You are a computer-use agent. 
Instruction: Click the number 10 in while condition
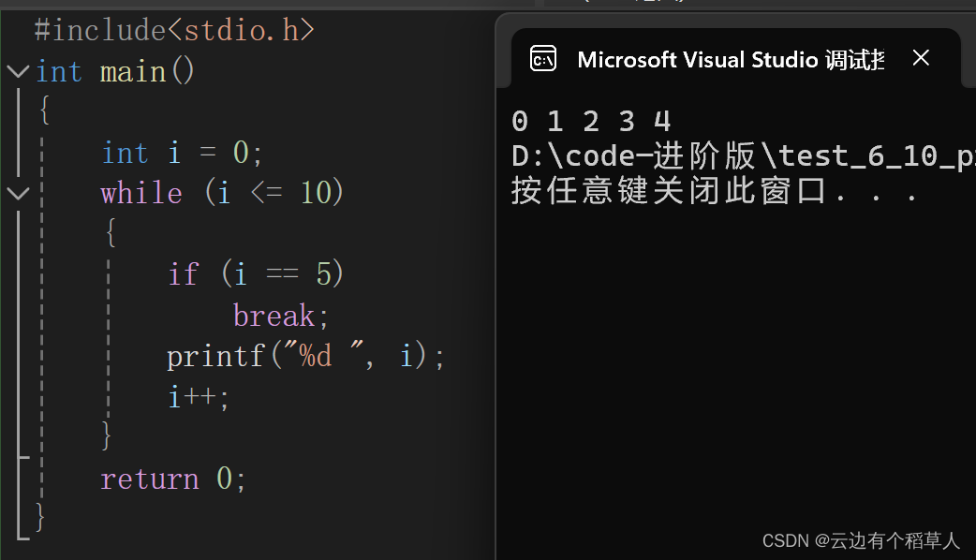pyautogui.click(x=317, y=193)
